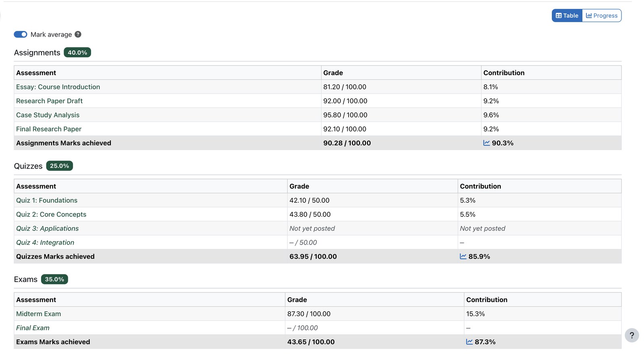The image size is (644, 354).
Task: Open the Midterm Exam link
Action: (39, 314)
